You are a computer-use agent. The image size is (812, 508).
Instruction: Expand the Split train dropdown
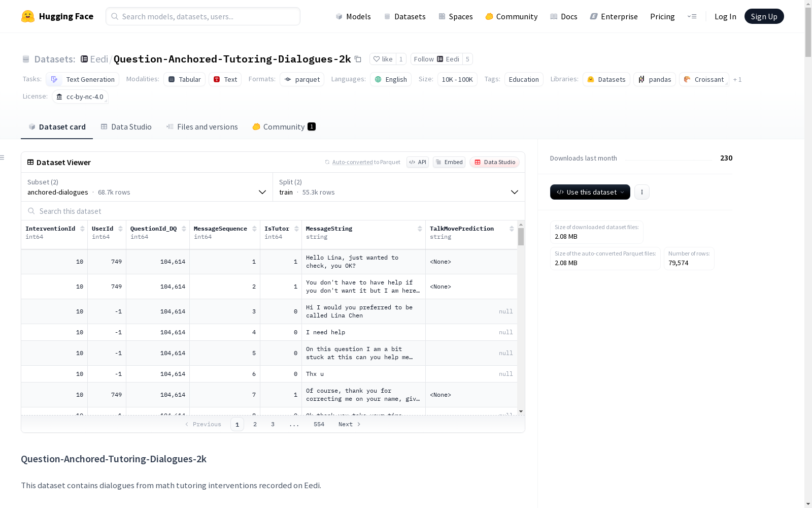click(399, 187)
